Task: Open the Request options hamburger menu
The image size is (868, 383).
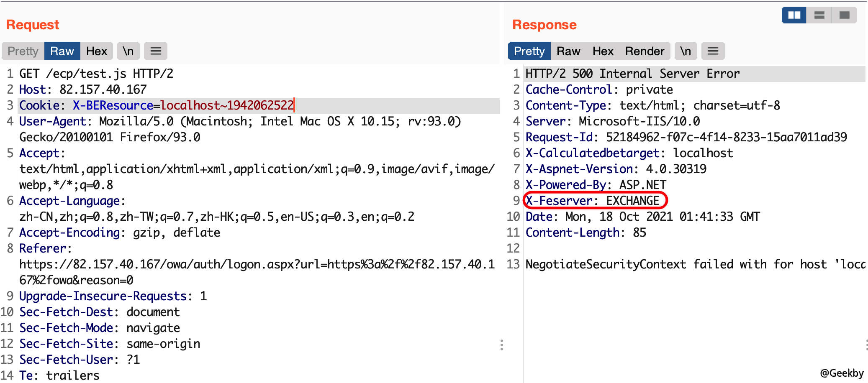Action: pyautogui.click(x=156, y=51)
